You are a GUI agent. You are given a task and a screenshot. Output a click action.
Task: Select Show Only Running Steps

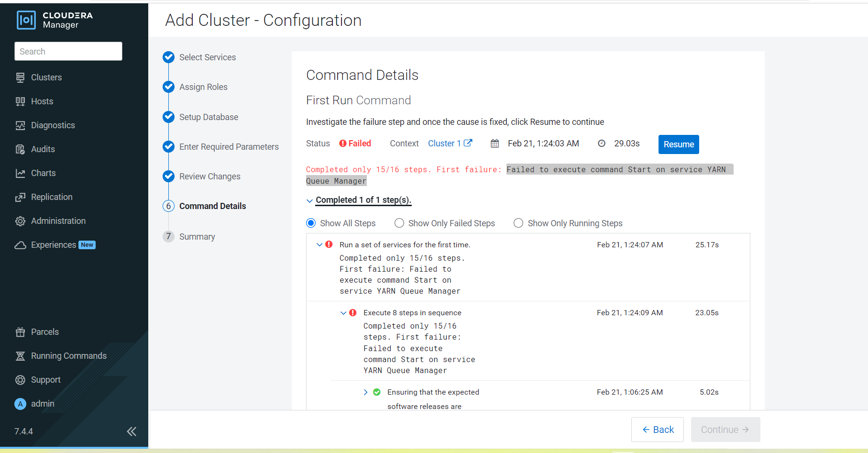[518, 223]
